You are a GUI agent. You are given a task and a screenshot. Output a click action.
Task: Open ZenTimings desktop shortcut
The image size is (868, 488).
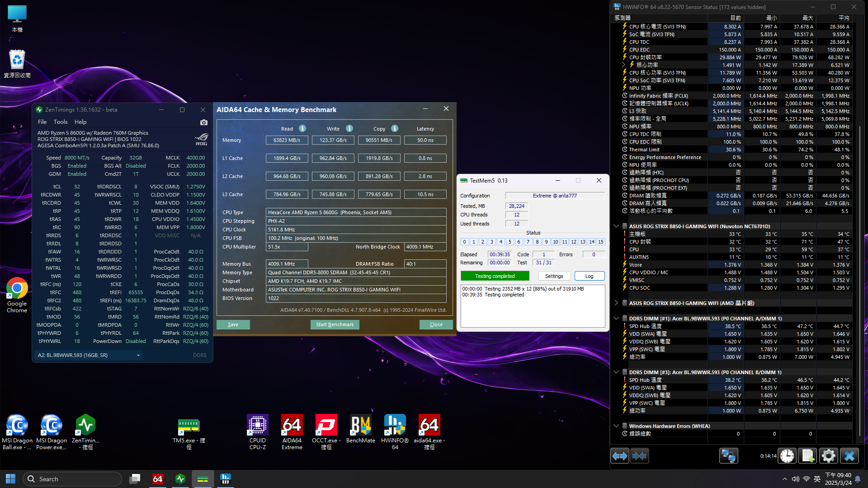85,432
